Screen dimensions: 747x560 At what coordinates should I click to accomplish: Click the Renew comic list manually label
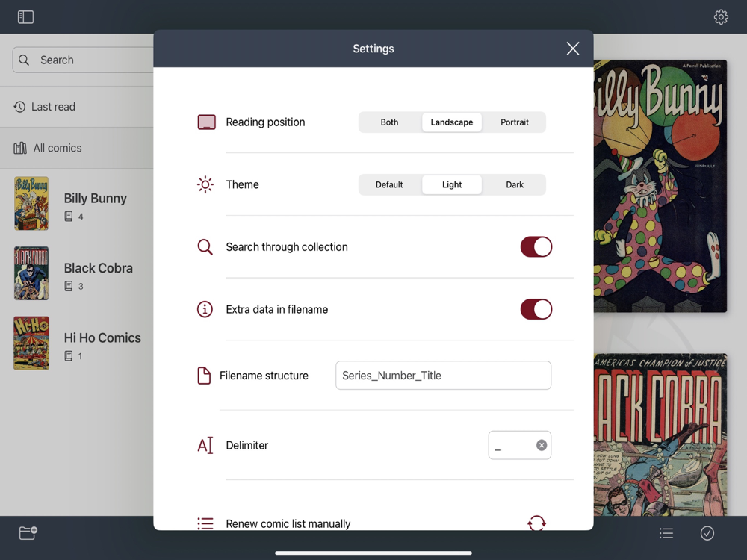(288, 524)
